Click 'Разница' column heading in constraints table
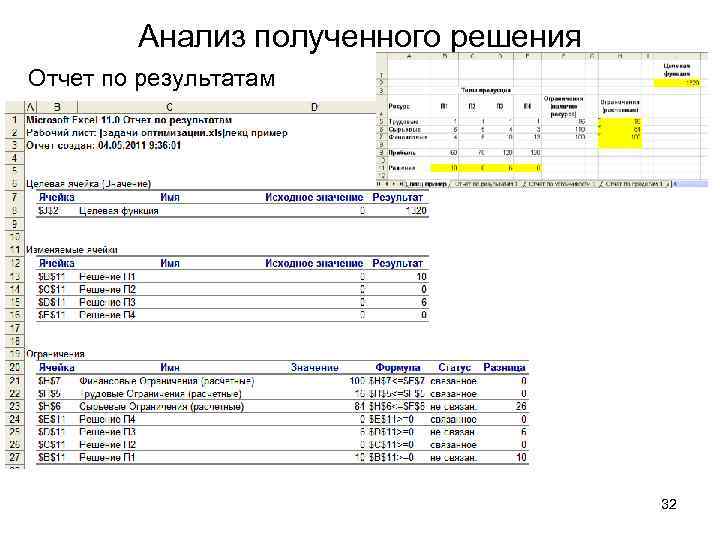 pyautogui.click(x=504, y=367)
